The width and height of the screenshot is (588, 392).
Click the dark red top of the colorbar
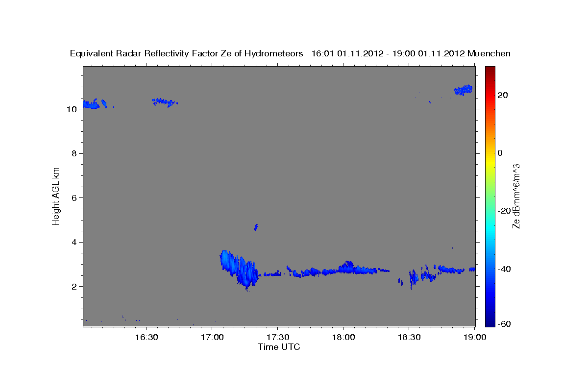(490, 71)
